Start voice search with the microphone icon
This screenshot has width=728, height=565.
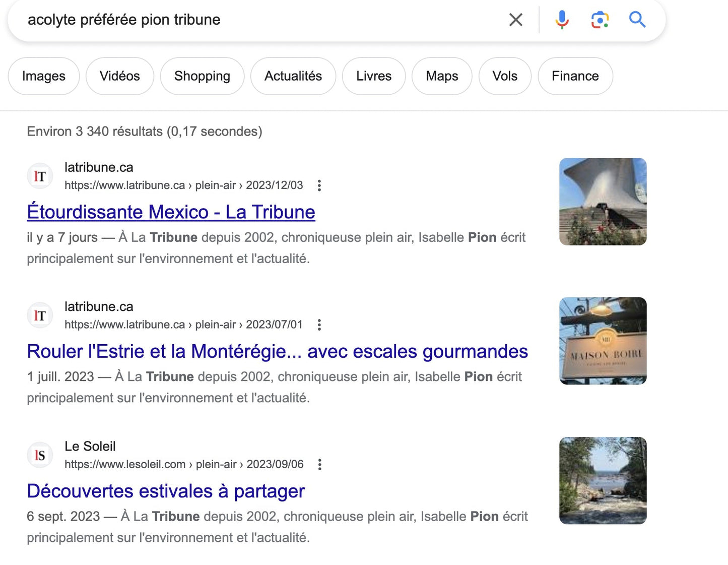[x=562, y=20]
